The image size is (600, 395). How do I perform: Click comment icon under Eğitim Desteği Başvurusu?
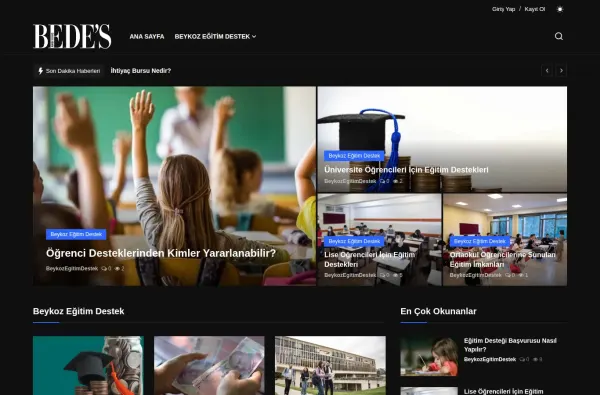522,359
